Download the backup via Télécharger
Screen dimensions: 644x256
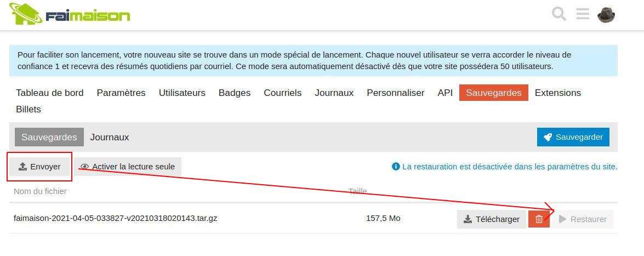(491, 219)
